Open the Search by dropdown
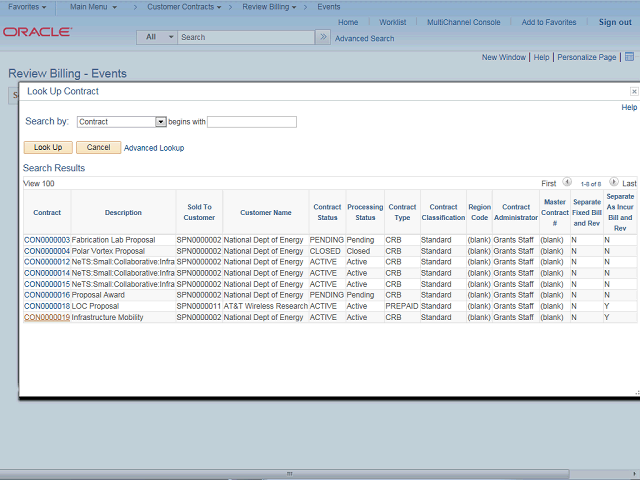This screenshot has height=480, width=640. [x=160, y=122]
